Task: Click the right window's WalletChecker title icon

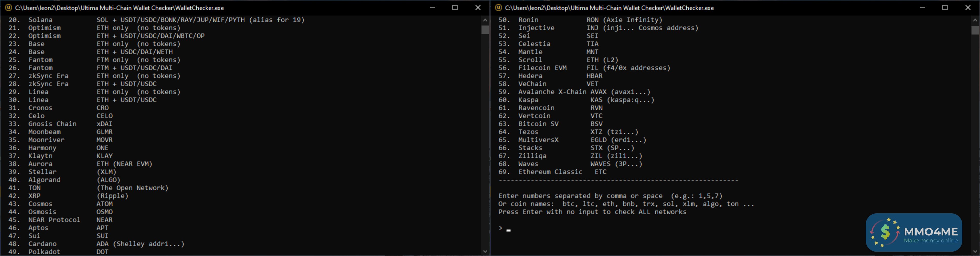Action: tap(498, 8)
